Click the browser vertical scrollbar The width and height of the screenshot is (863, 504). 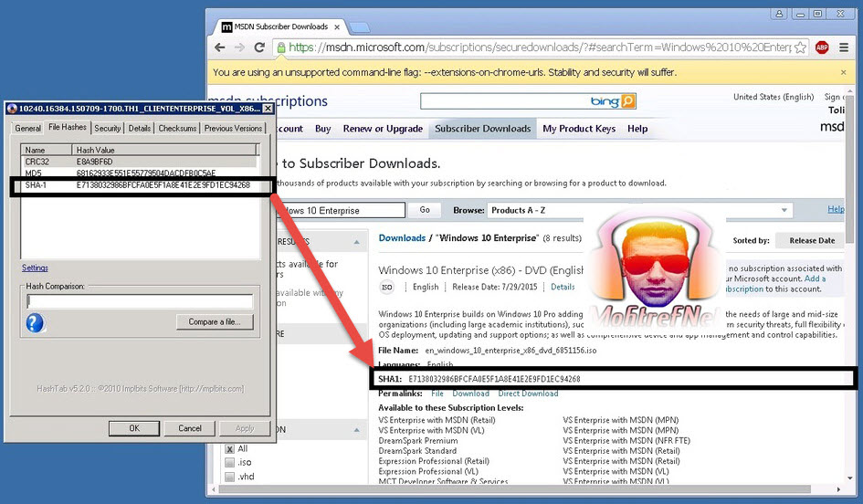click(851, 171)
